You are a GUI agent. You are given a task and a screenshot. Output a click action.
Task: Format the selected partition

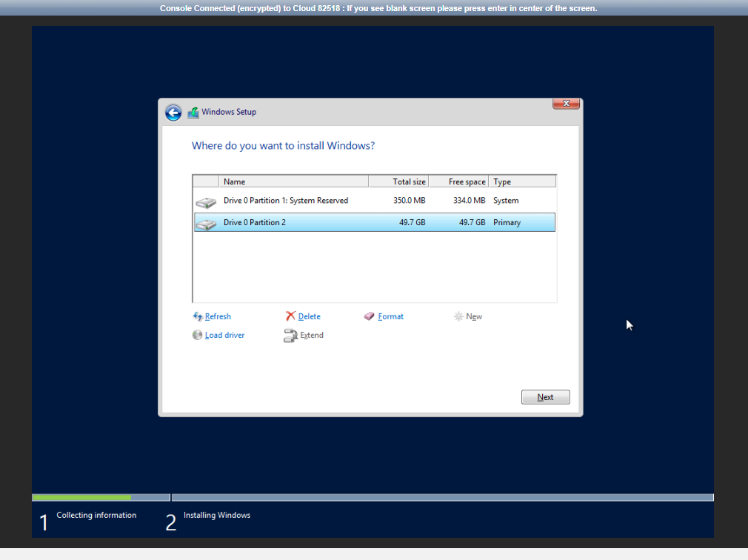click(x=391, y=316)
